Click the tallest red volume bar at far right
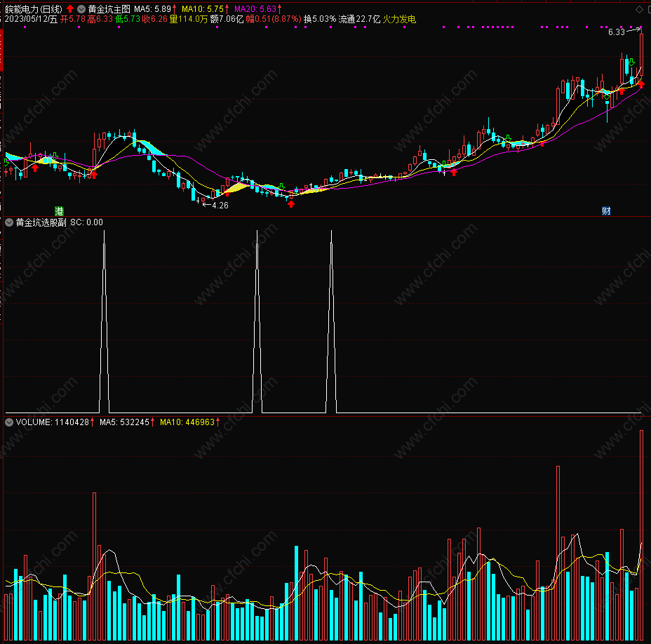 pyautogui.click(x=641, y=535)
